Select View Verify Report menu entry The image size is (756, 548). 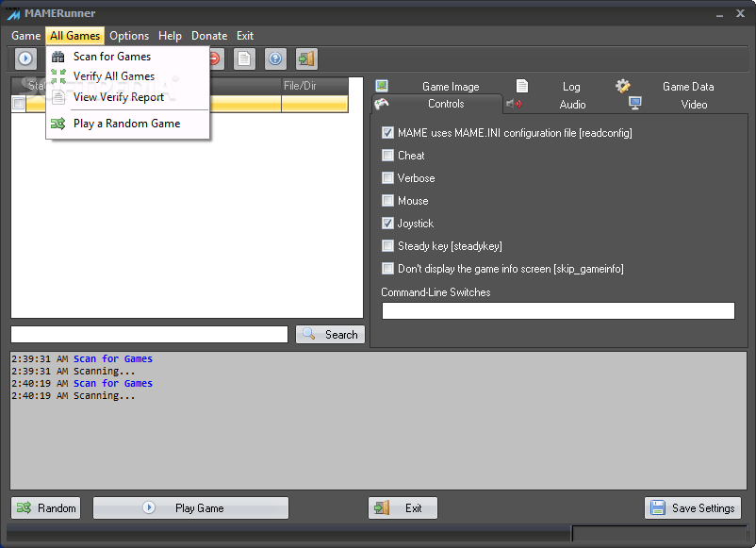(128, 97)
